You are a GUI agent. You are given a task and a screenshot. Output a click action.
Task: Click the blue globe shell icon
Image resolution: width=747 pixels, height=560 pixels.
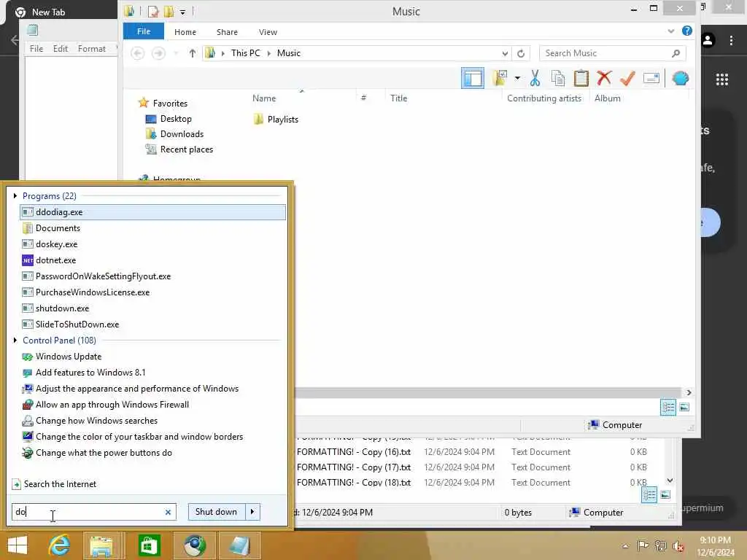[680, 78]
